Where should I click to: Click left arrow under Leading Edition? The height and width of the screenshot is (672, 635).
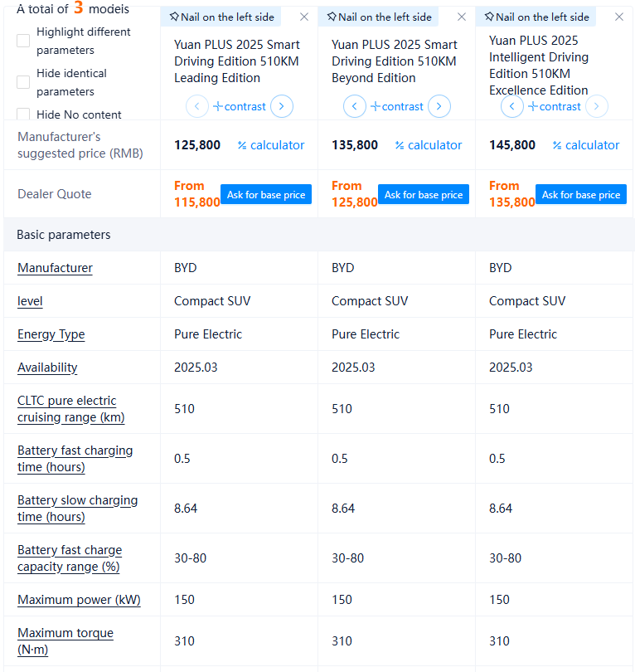pos(197,106)
